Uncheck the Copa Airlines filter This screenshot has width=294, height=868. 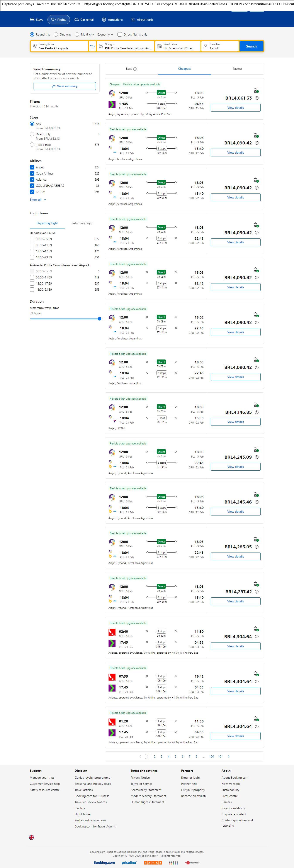click(x=32, y=173)
